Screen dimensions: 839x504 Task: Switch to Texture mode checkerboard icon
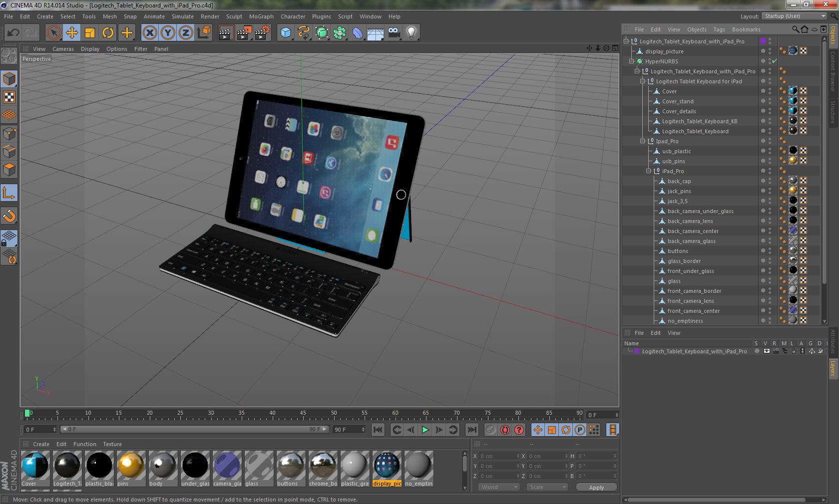9,97
